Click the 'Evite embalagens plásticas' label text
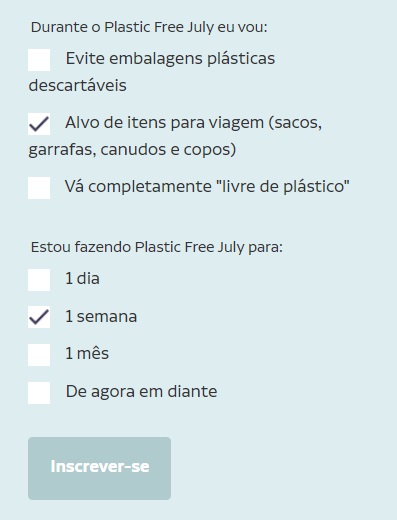The image size is (397, 520). [170, 59]
